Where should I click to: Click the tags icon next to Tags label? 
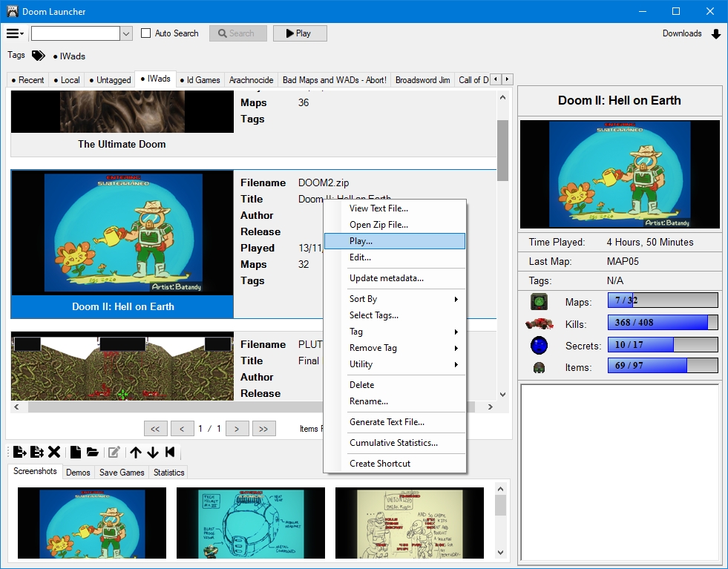pos(39,56)
